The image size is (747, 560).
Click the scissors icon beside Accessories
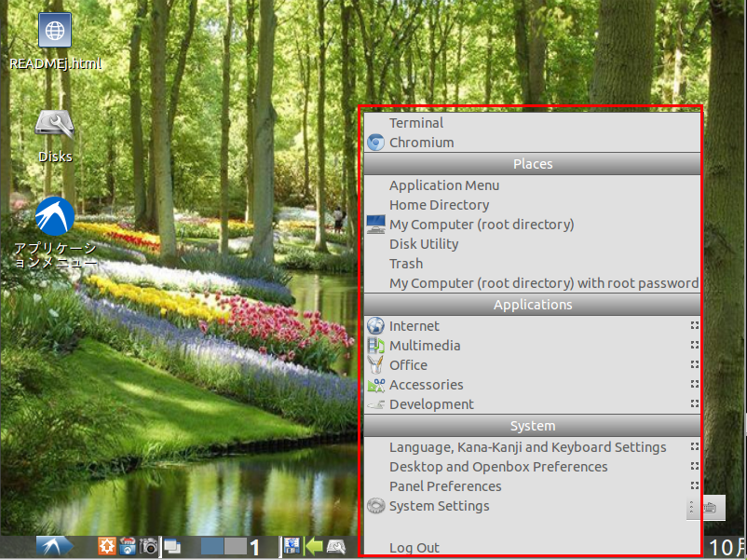tap(376, 385)
